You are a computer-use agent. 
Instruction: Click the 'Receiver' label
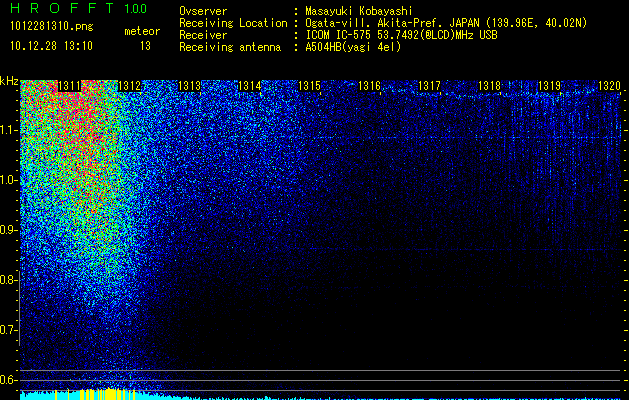[203, 35]
